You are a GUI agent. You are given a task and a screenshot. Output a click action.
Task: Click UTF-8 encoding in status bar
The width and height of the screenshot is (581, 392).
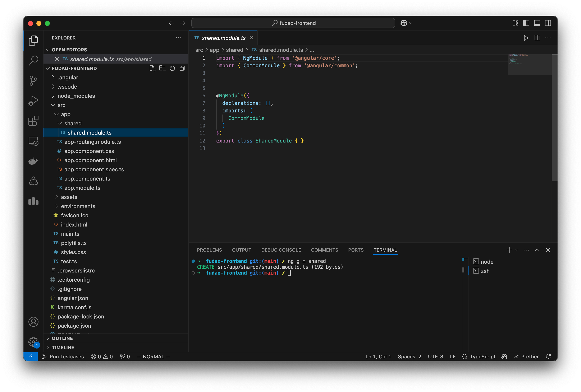[x=435, y=356]
